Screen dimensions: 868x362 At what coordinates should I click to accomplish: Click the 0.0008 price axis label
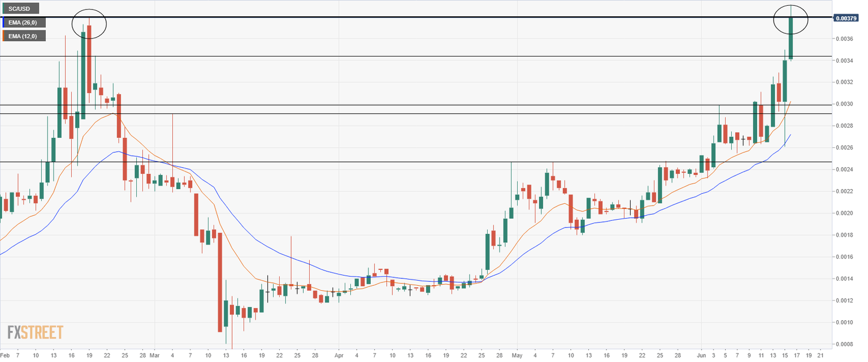point(845,344)
